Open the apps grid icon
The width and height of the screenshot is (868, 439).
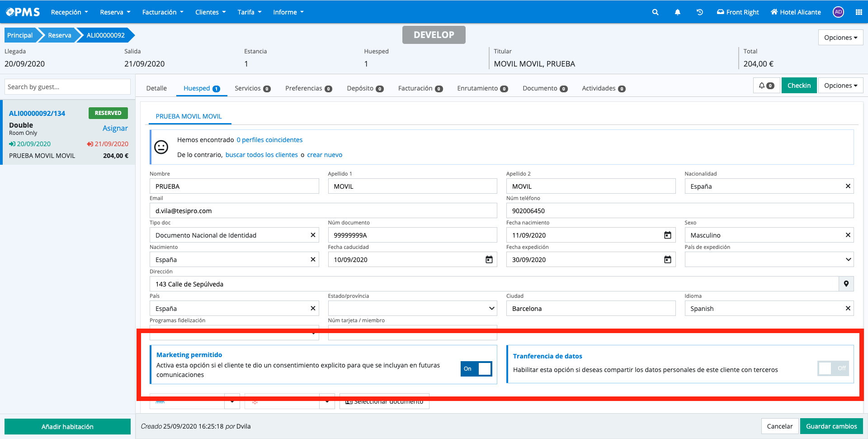(x=859, y=12)
